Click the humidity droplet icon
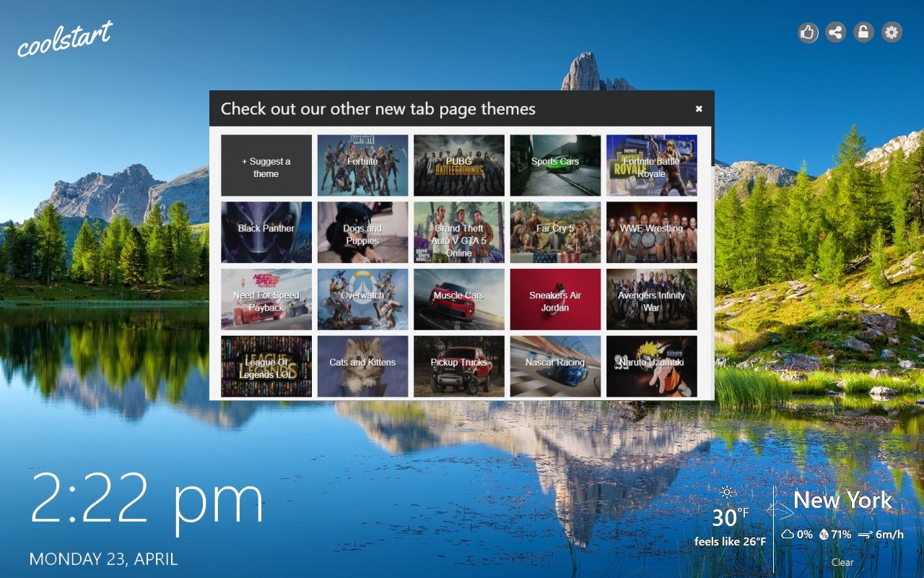 point(824,535)
